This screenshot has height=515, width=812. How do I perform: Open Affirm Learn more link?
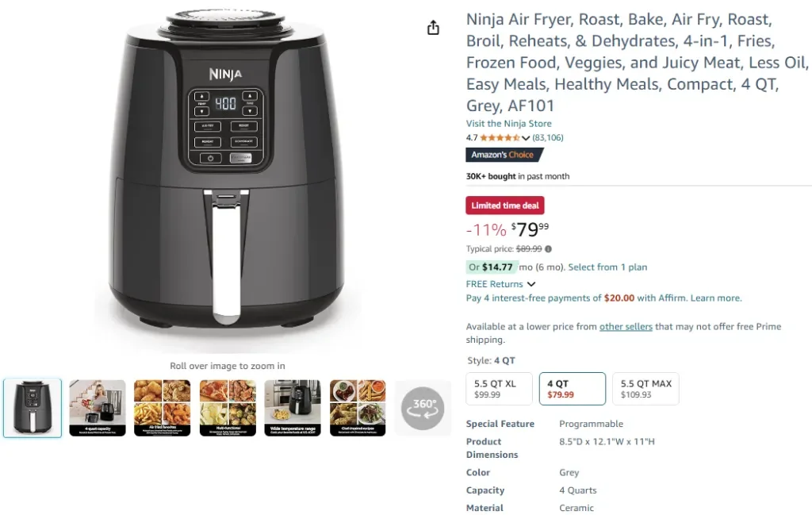pos(716,298)
